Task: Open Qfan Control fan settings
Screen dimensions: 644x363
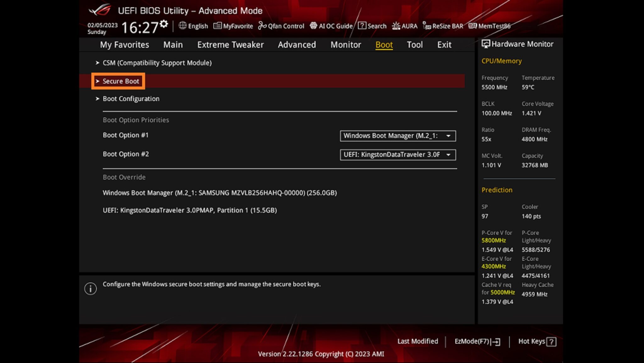Action: (x=281, y=26)
